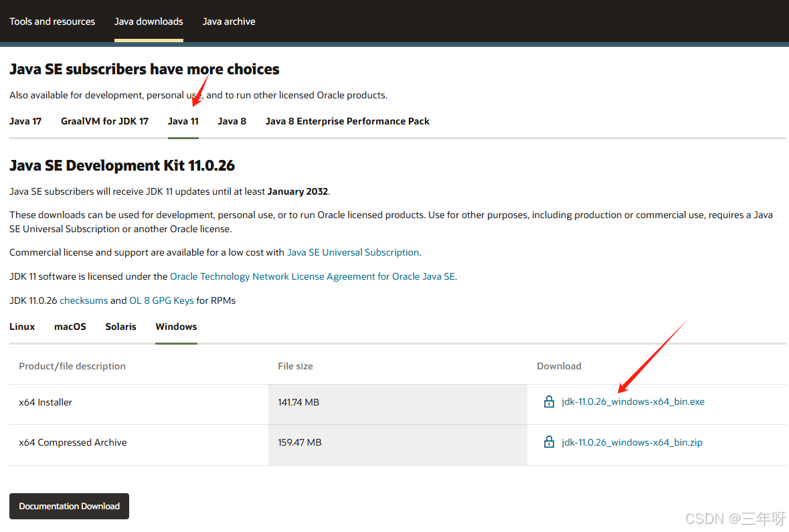Switch to GraalVM for JDK 17 tab

click(x=104, y=121)
